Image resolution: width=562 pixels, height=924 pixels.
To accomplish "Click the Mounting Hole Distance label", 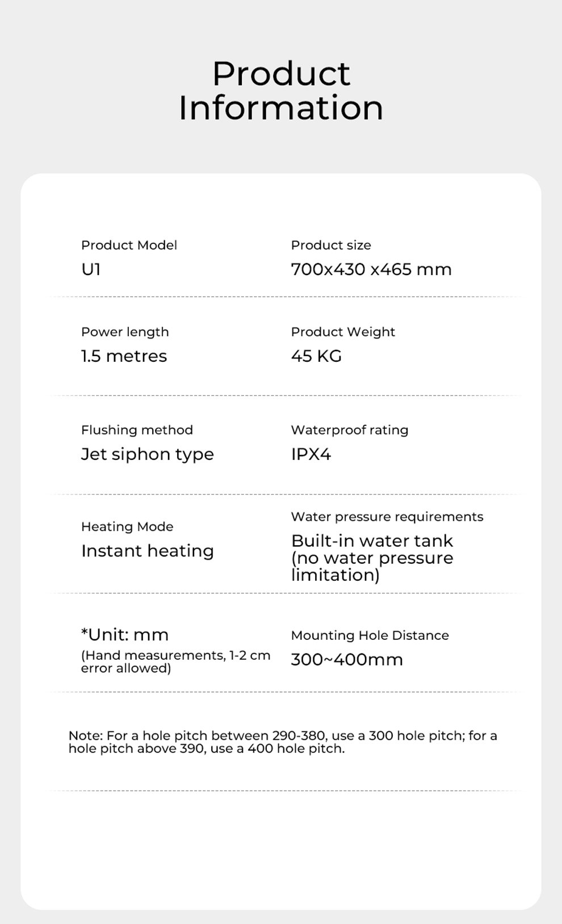I will pos(370,635).
